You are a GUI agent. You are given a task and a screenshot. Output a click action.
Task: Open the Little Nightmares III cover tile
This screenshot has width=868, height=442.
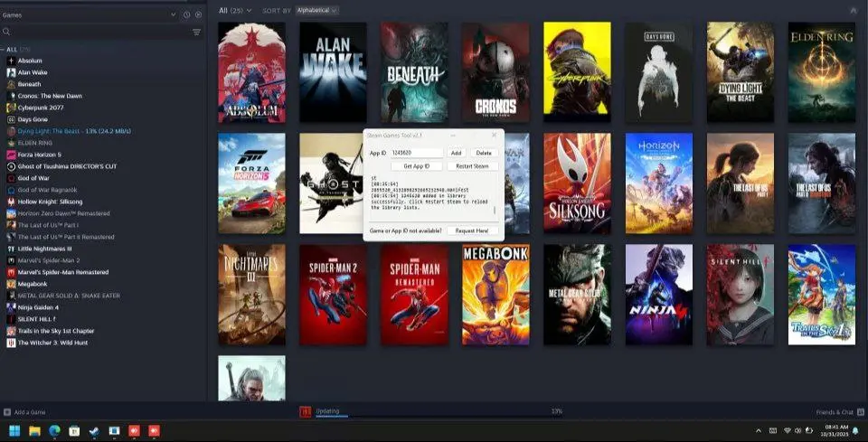[252, 295]
